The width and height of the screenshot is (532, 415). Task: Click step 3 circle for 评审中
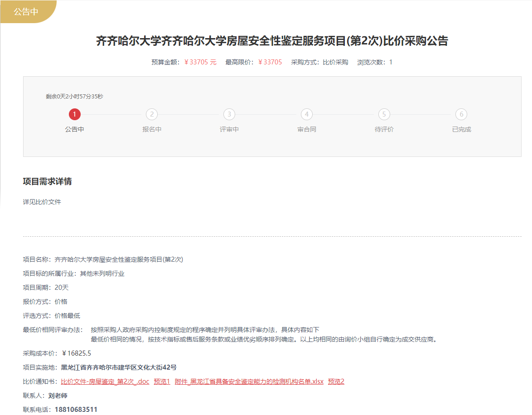(229, 114)
